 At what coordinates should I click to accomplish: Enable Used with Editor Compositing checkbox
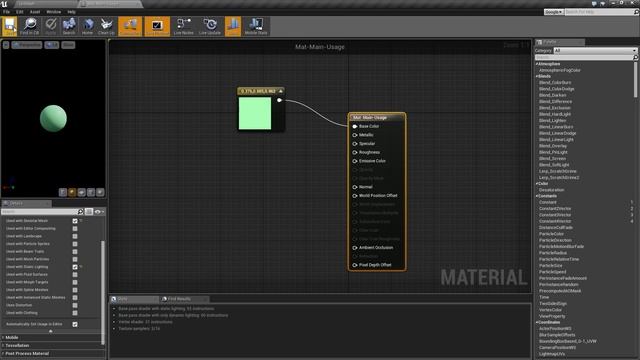(x=75, y=229)
